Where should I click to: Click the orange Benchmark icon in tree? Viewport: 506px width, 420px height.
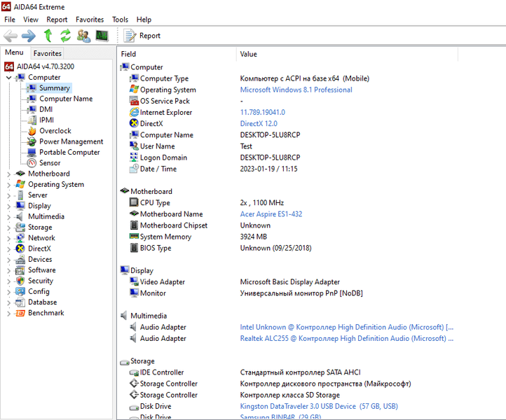pyautogui.click(x=20, y=313)
